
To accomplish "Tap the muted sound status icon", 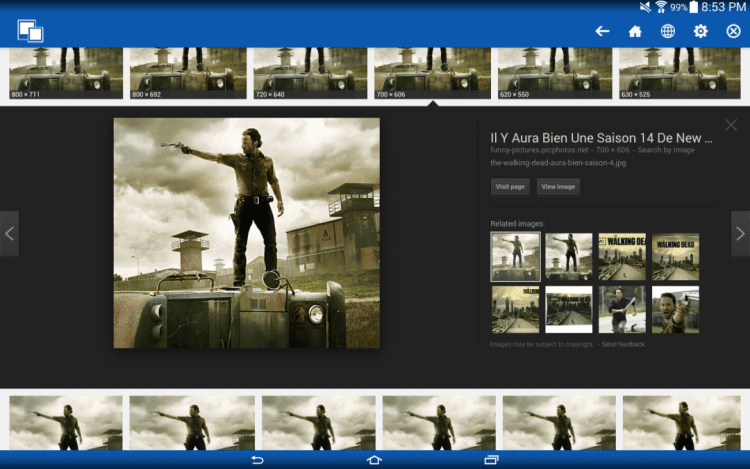I will (x=645, y=7).
